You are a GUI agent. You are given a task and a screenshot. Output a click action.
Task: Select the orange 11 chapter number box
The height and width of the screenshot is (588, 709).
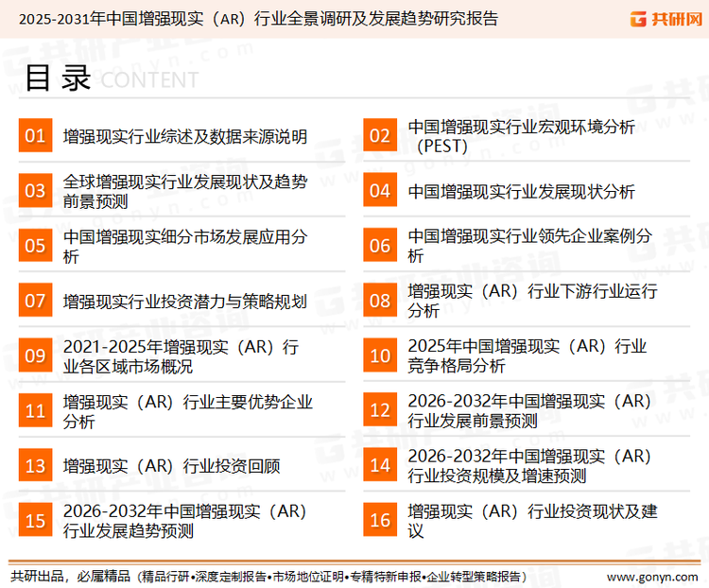coord(35,410)
